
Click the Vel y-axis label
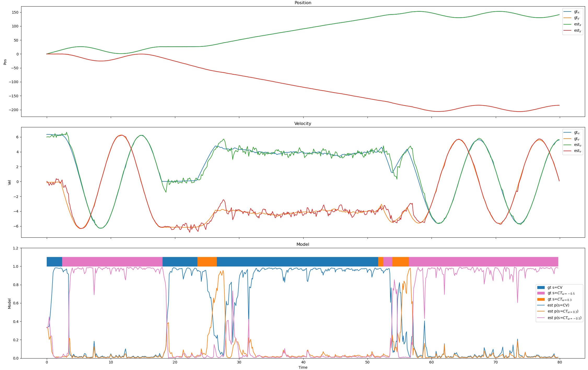tap(9, 183)
